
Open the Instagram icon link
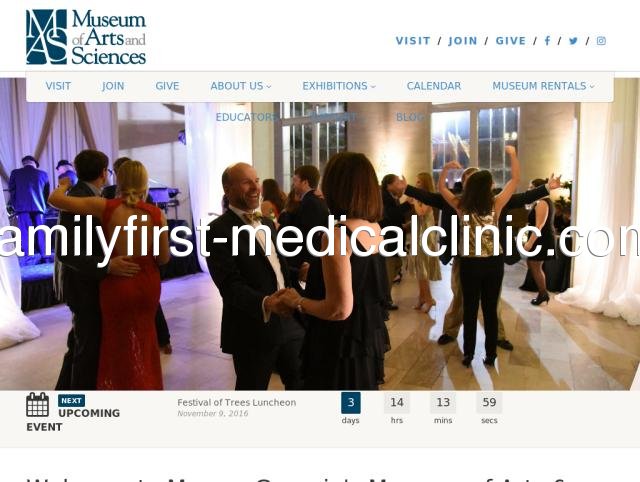[x=601, y=41]
